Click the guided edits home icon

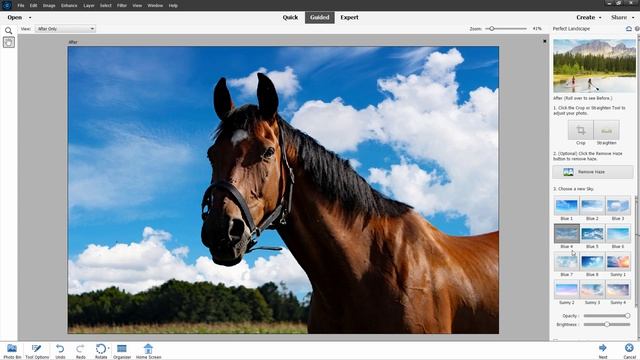(629, 29)
